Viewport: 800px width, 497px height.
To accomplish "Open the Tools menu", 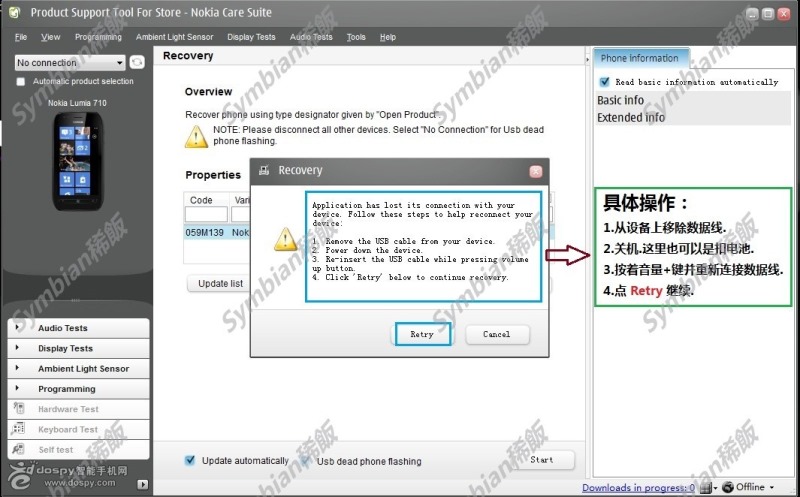I will 356,37.
